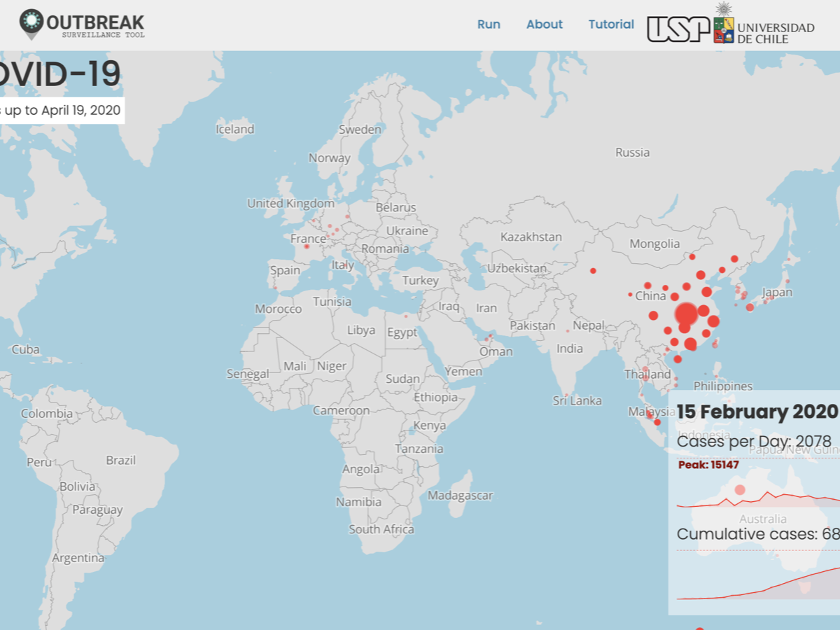
Task: Click the Universidad de Chile text
Action: [776, 33]
